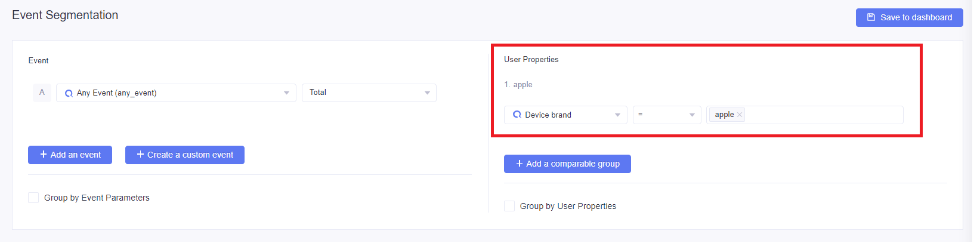The width and height of the screenshot is (980, 249).
Task: Open the Total measure dropdown
Action: click(x=369, y=93)
